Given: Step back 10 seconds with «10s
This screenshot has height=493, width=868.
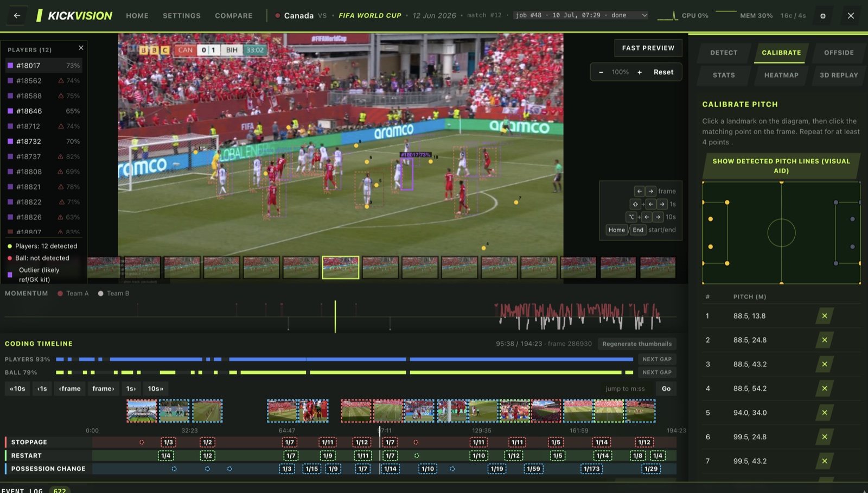Looking at the screenshot, I should click(x=17, y=389).
